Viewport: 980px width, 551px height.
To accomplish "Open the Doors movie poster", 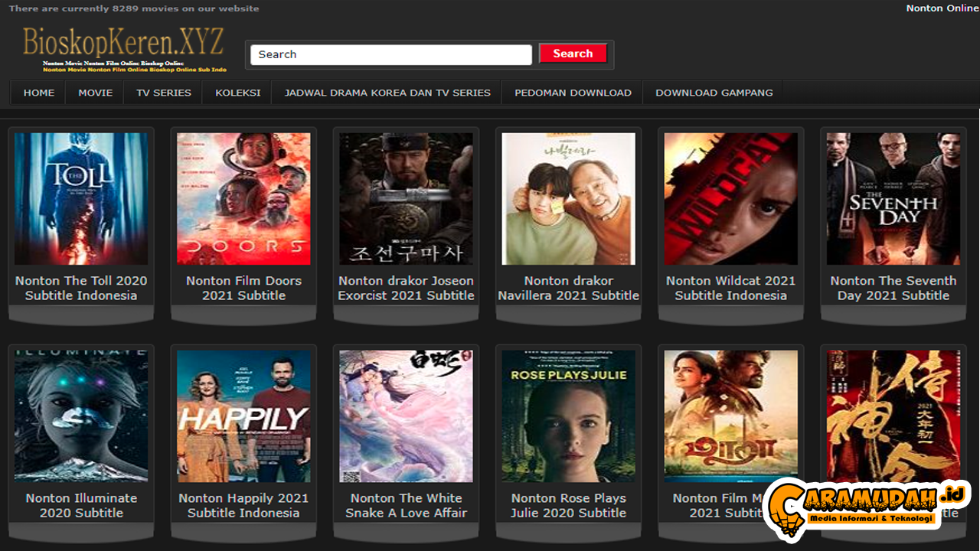I will (x=243, y=199).
